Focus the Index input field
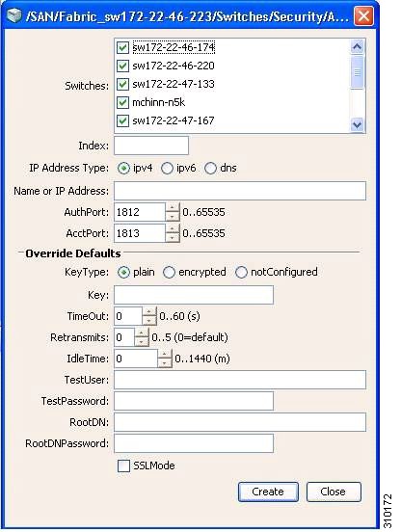Image resolution: width=401 pixels, height=532 pixels. coord(151,146)
